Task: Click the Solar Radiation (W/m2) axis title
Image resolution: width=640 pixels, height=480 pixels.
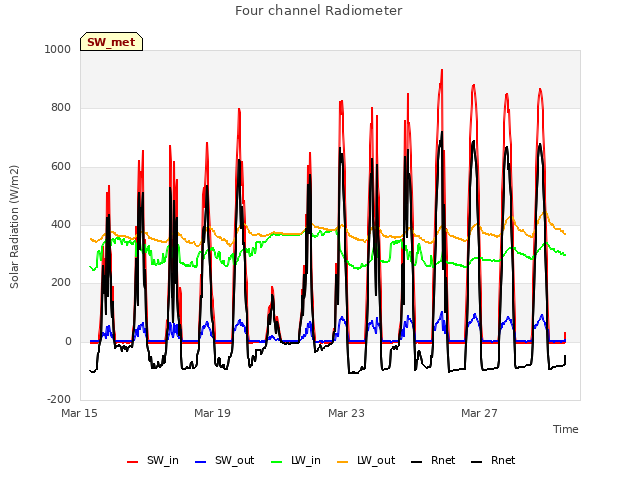Action: [x=14, y=227]
